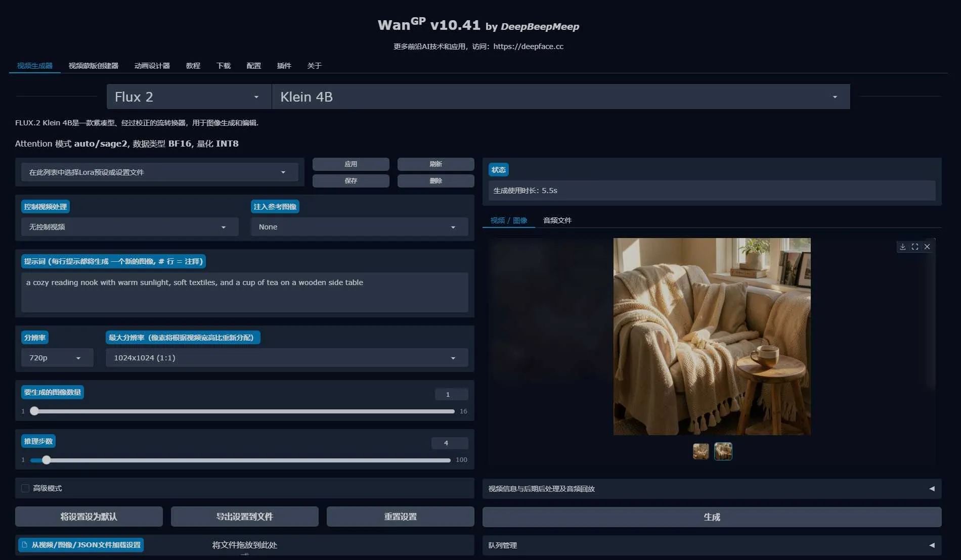Screen dimensions: 961x560
Task: Expand the queue management panel arrow
Action: [x=931, y=545]
